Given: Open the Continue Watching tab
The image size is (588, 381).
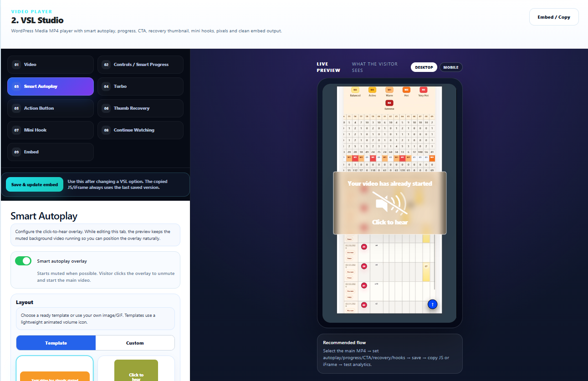Looking at the screenshot, I should (x=140, y=130).
